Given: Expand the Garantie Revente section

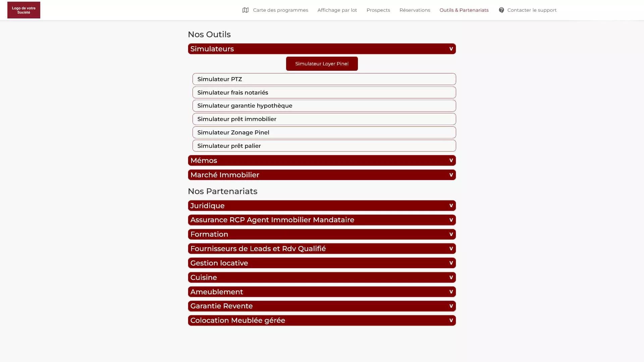Looking at the screenshot, I should [322, 306].
